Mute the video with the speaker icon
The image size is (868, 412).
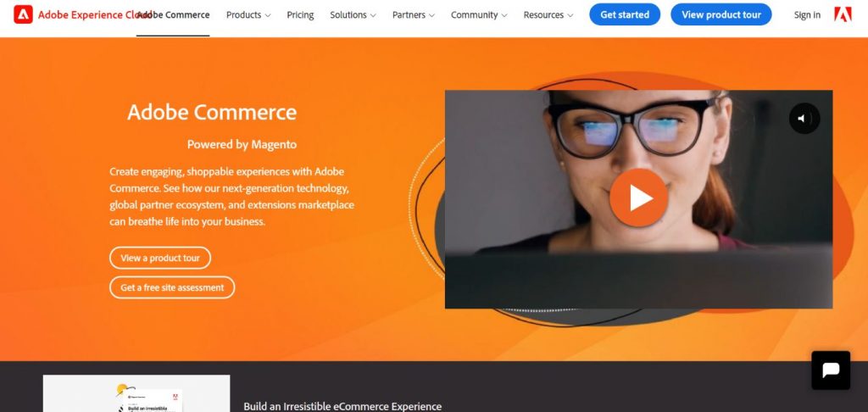804,118
